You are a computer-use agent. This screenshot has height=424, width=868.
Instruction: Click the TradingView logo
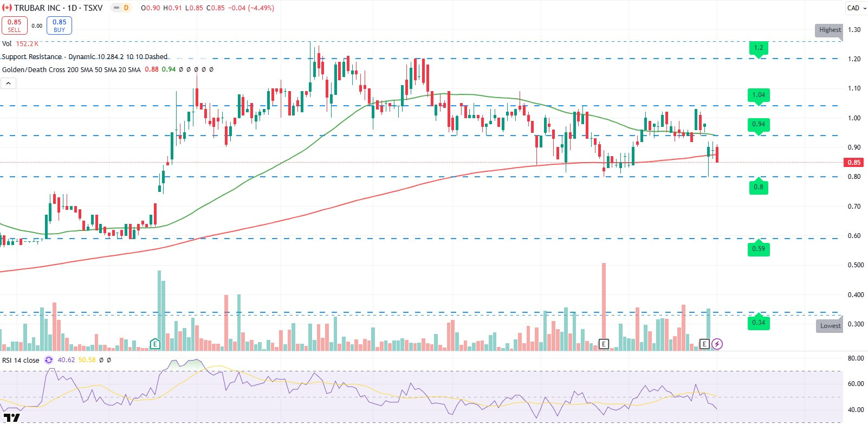coord(12,418)
